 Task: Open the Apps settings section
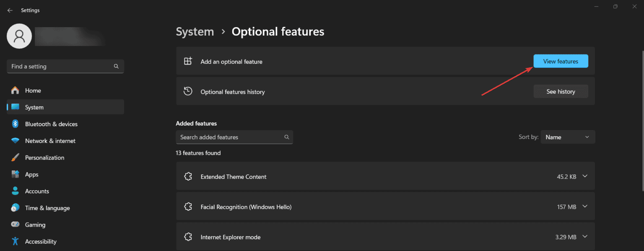65,174
